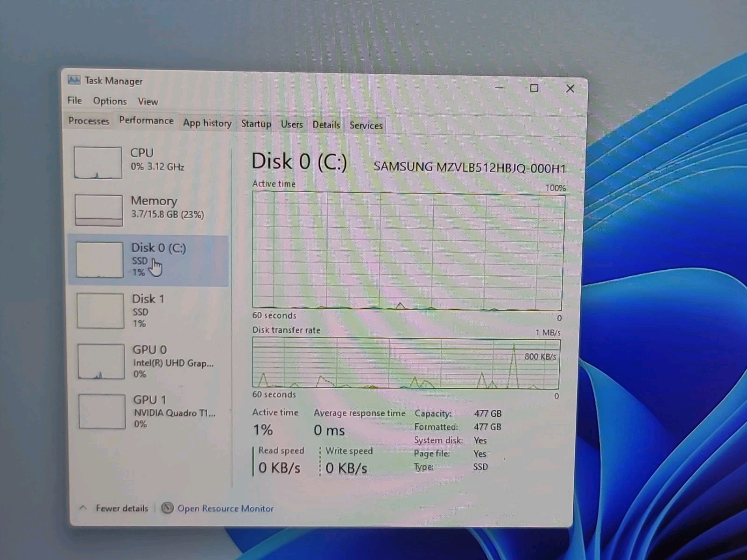Screen dimensions: 747x560
Task: Click the Task Manager title bar icon
Action: click(x=74, y=80)
